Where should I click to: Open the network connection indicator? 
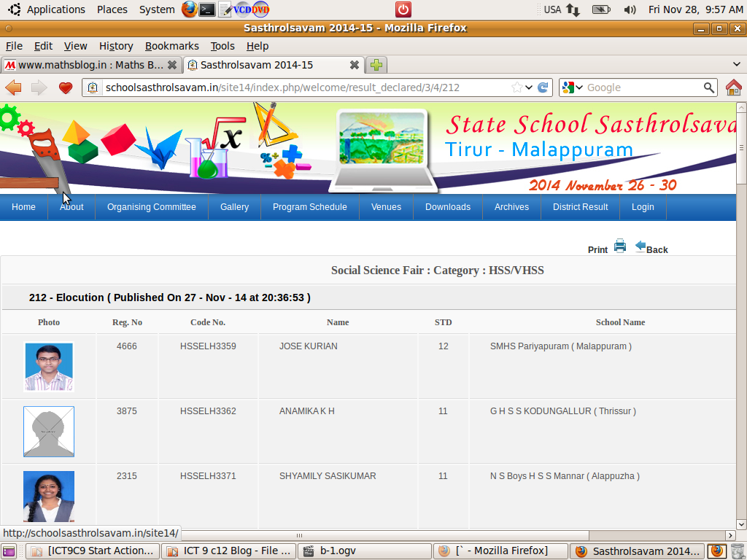tap(573, 9)
